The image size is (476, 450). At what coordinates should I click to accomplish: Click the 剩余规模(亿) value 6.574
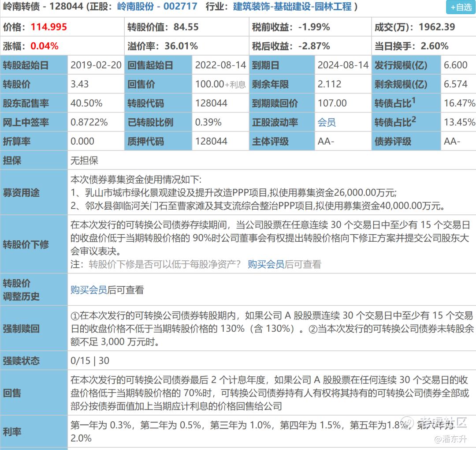click(455, 84)
